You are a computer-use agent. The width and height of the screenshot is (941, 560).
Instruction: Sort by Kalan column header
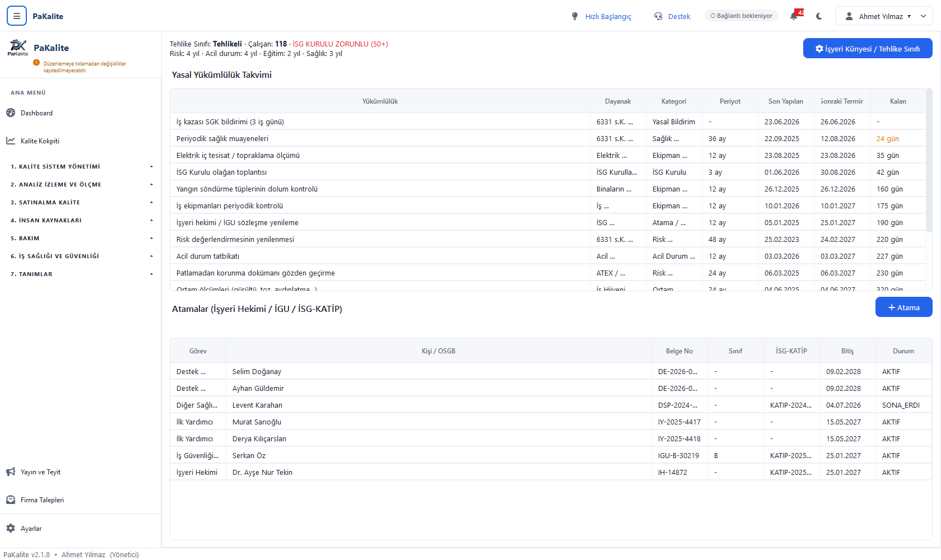[898, 101]
